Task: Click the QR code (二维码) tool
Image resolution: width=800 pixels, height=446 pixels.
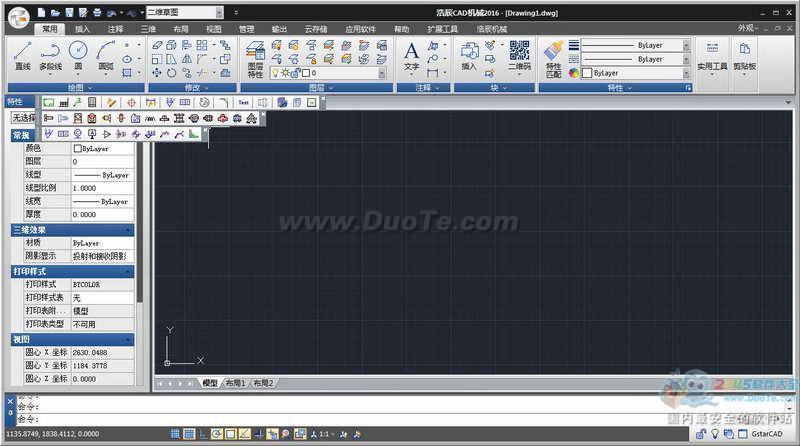Action: click(x=519, y=56)
